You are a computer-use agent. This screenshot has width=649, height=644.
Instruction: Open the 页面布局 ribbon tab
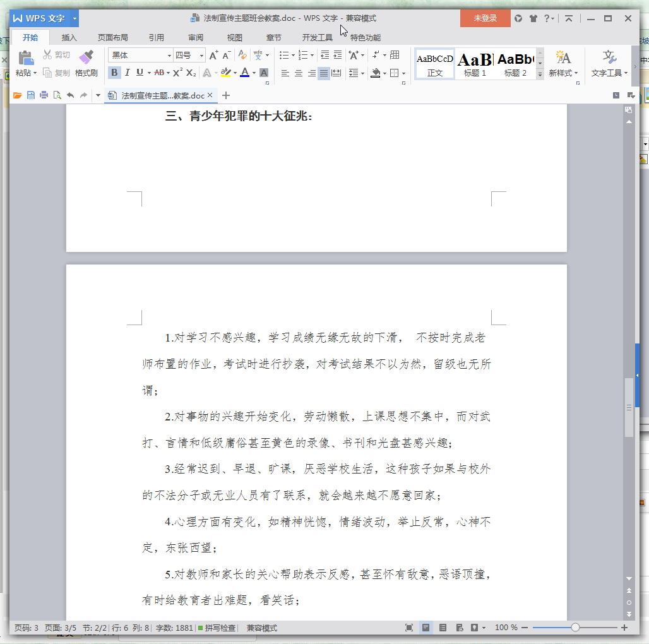click(112, 38)
